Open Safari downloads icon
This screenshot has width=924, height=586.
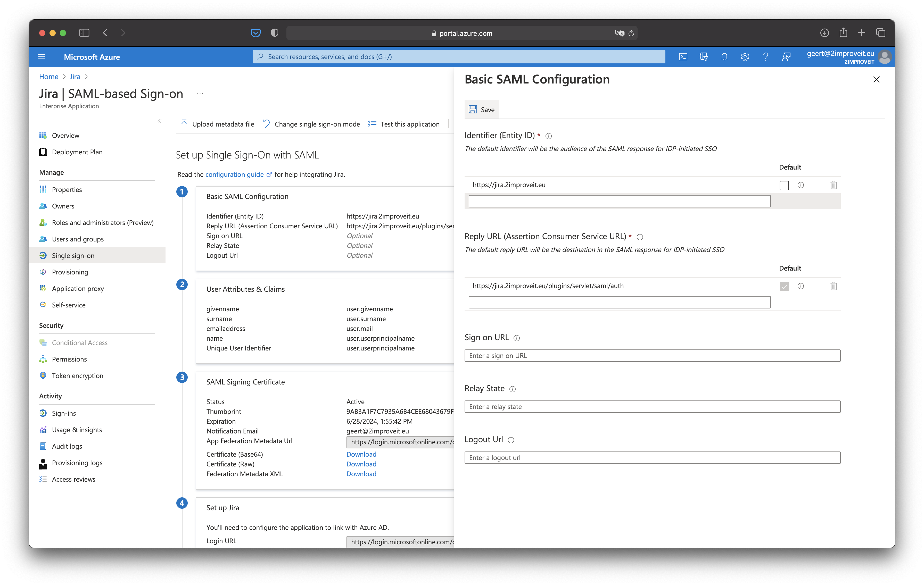pos(824,33)
